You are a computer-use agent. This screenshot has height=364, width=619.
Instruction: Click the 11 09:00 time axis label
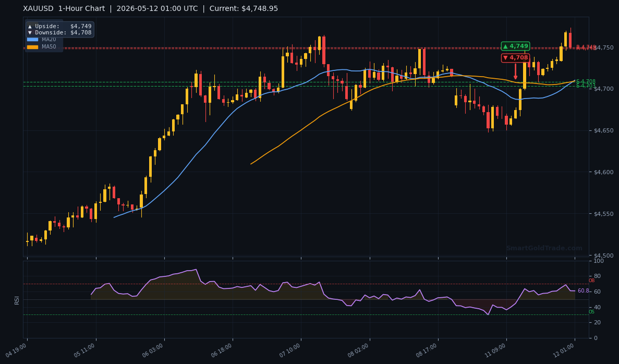pos(496,350)
